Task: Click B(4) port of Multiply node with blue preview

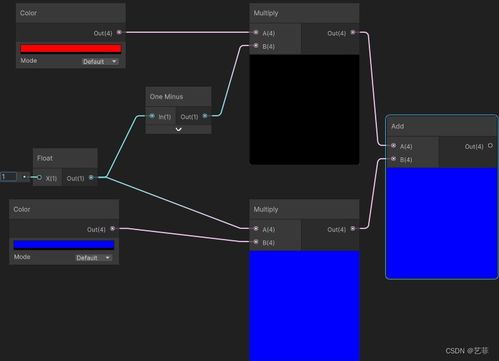Action: tap(256, 242)
